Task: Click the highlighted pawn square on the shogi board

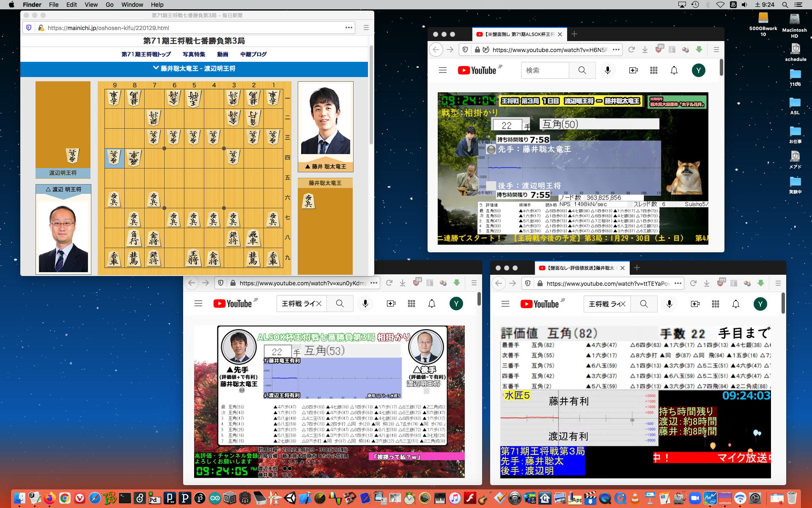Action: point(114,158)
